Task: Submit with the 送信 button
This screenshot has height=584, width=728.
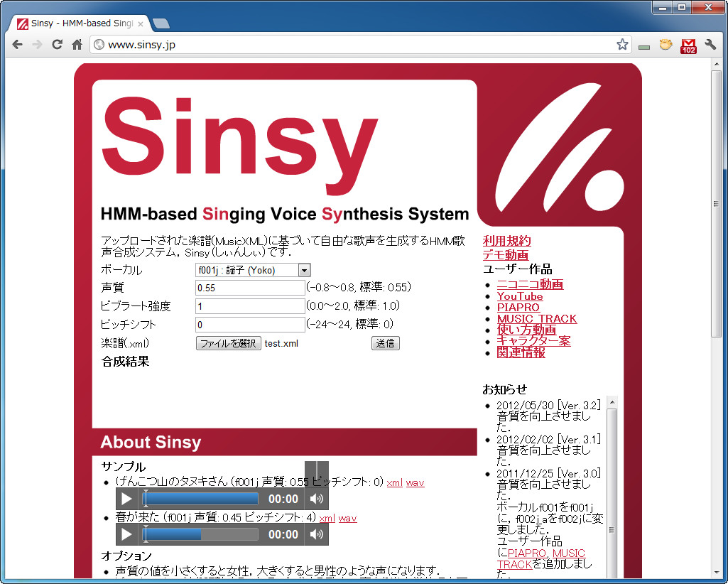Action: coord(386,343)
